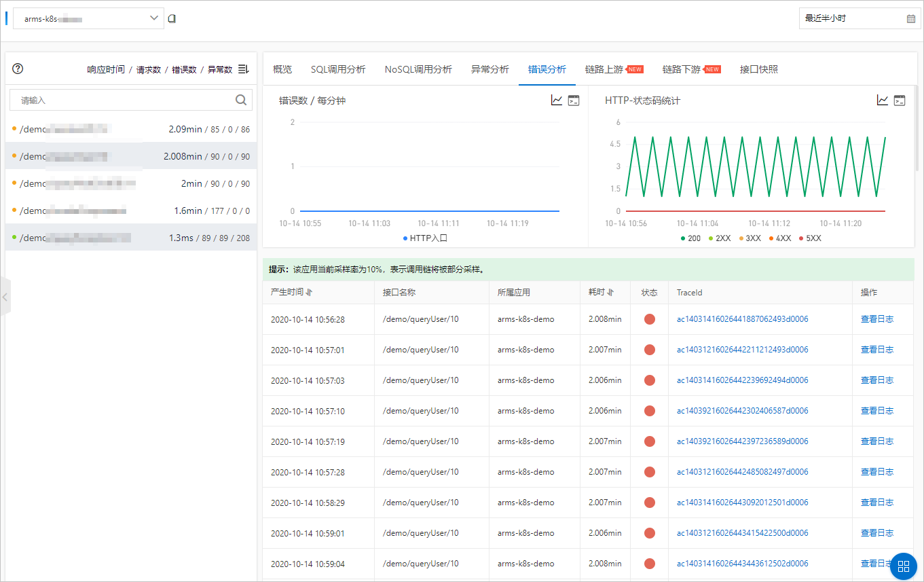This screenshot has height=582, width=924.
Task: Toggle the 5XX legend series
Action: click(810, 238)
